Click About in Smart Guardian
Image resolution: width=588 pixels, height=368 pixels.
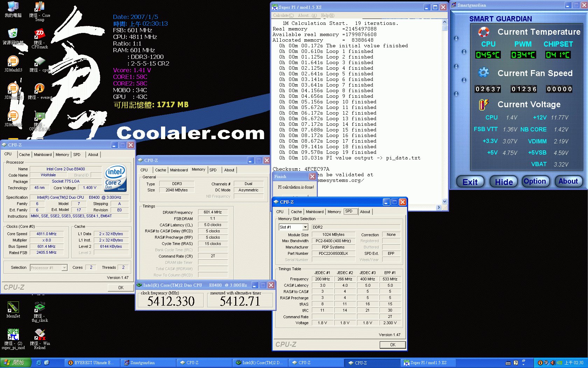click(x=568, y=181)
